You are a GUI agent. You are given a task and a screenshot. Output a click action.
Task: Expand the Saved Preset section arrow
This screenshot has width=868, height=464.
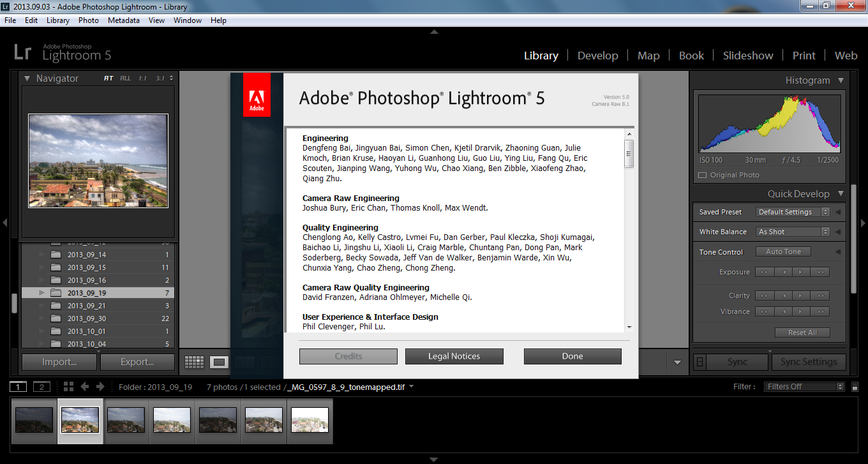(838, 212)
